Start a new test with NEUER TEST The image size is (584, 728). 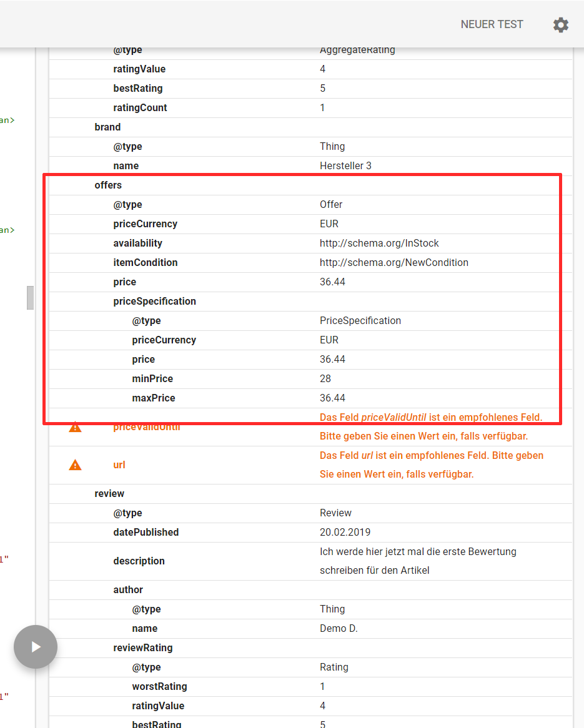click(492, 25)
